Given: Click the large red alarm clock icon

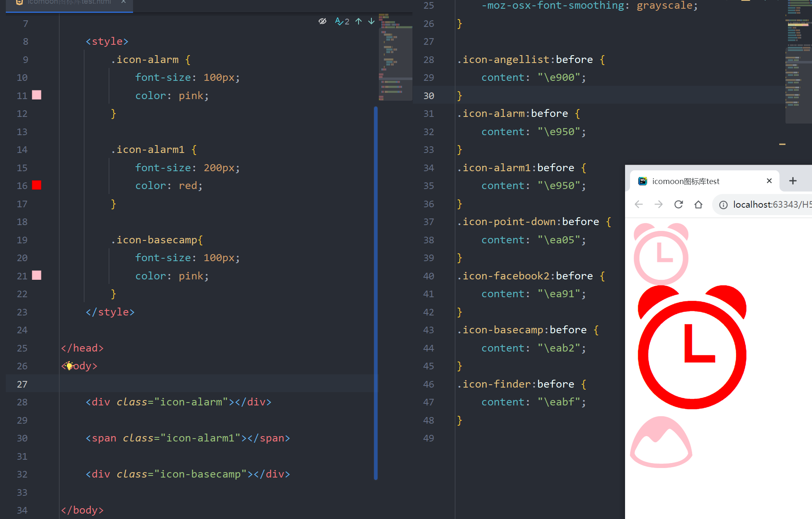Looking at the screenshot, I should click(692, 347).
